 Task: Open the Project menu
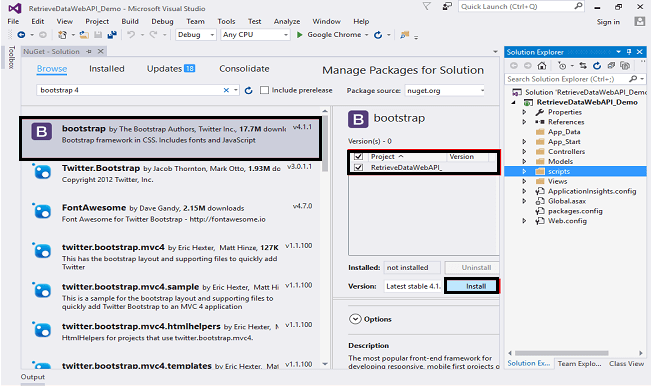(x=97, y=22)
